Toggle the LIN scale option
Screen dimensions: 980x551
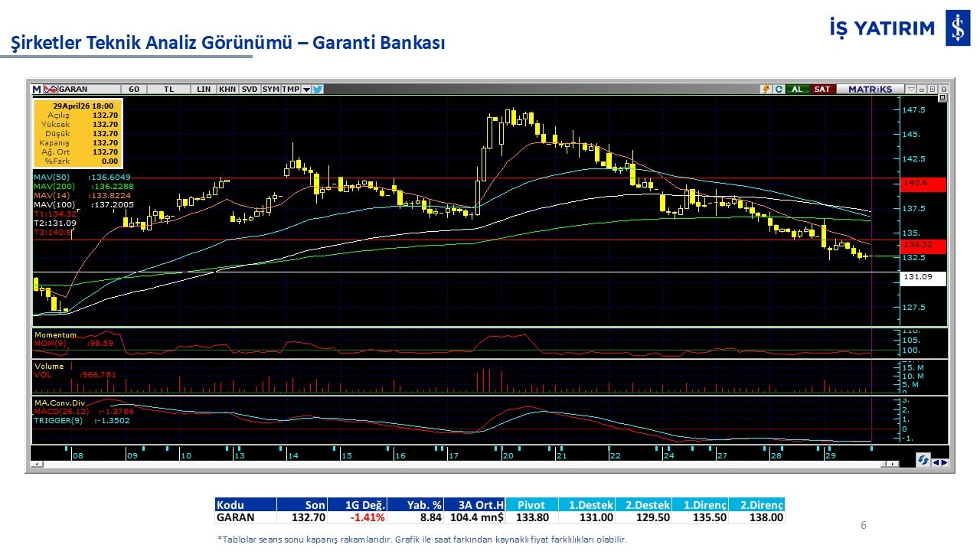(x=204, y=90)
